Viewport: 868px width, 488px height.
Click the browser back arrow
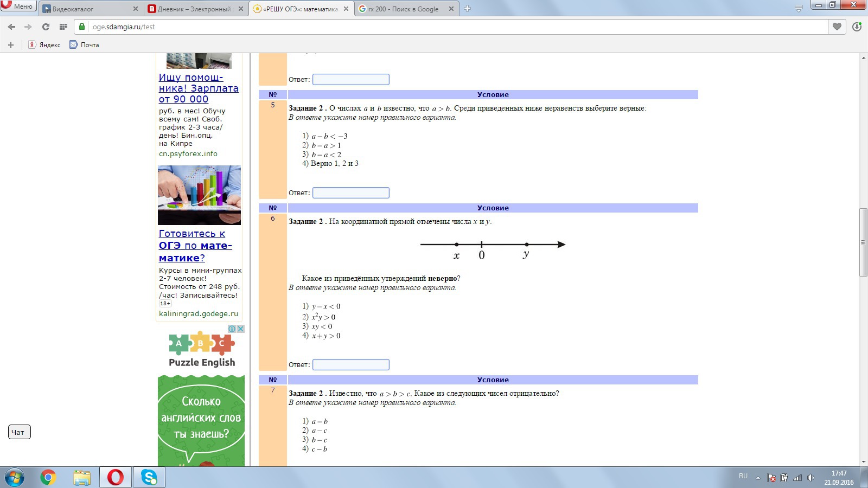(11, 27)
